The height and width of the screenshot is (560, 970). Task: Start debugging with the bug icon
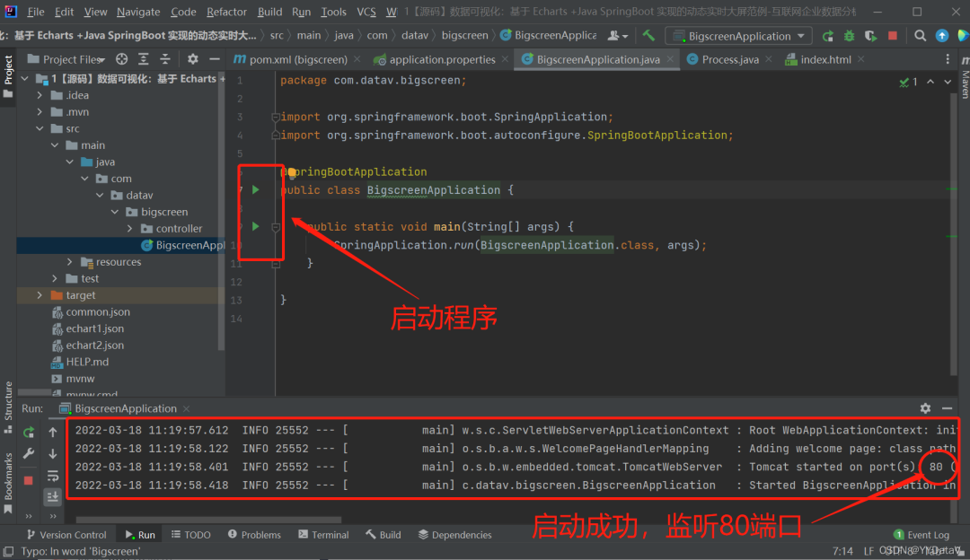click(x=850, y=36)
